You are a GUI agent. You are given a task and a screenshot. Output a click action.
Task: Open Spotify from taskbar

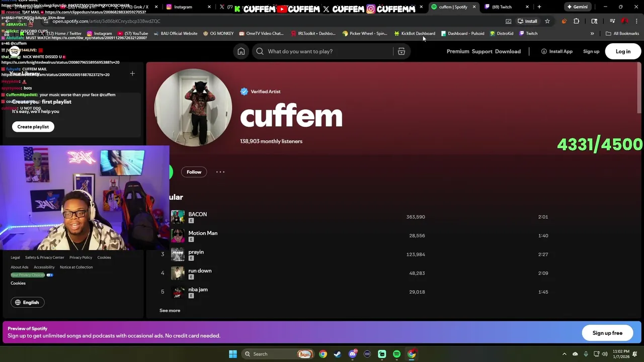(x=397, y=354)
